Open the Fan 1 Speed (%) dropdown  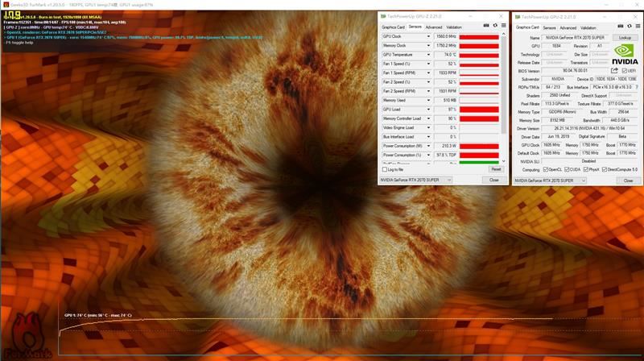click(x=428, y=64)
